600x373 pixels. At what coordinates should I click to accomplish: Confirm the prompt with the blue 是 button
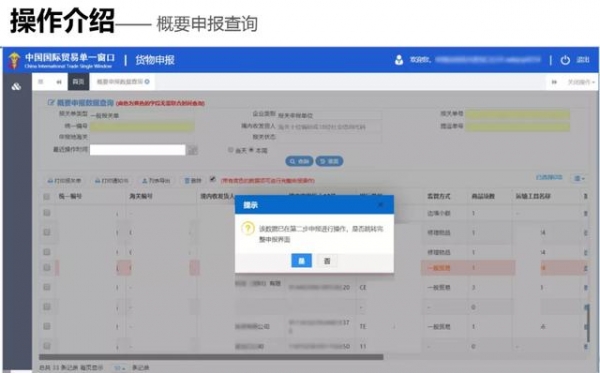pyautogui.click(x=302, y=261)
